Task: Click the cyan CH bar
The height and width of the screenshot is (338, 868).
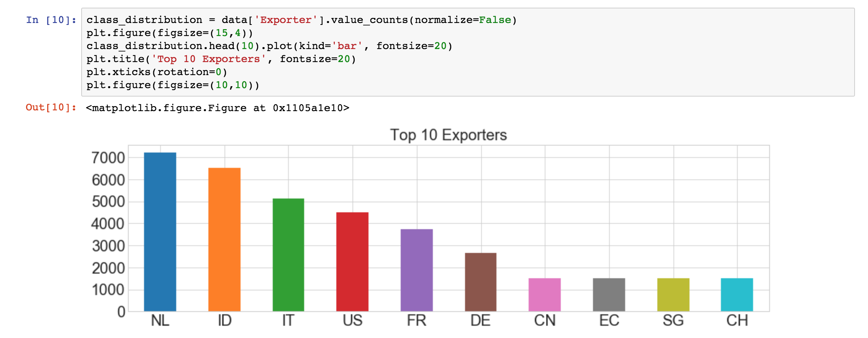Action: [737, 295]
